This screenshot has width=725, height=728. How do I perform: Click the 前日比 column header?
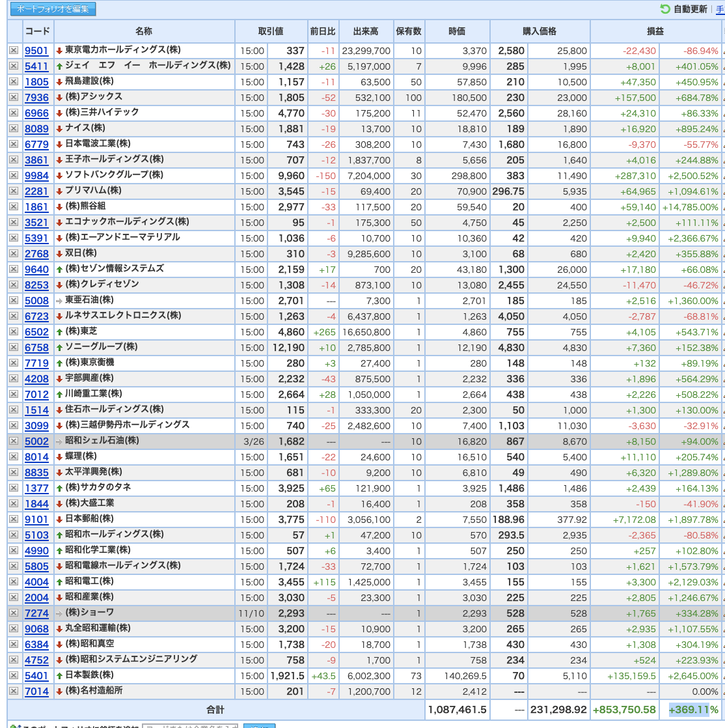click(323, 31)
